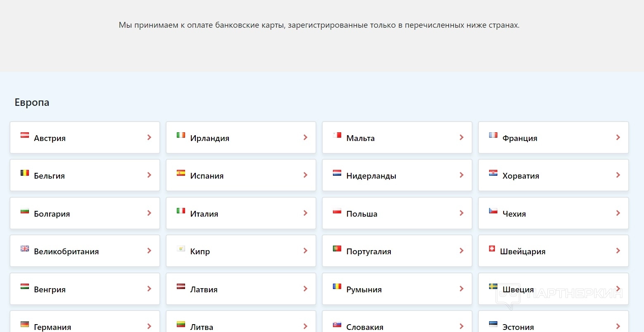Open the Латвия country link

click(x=204, y=289)
